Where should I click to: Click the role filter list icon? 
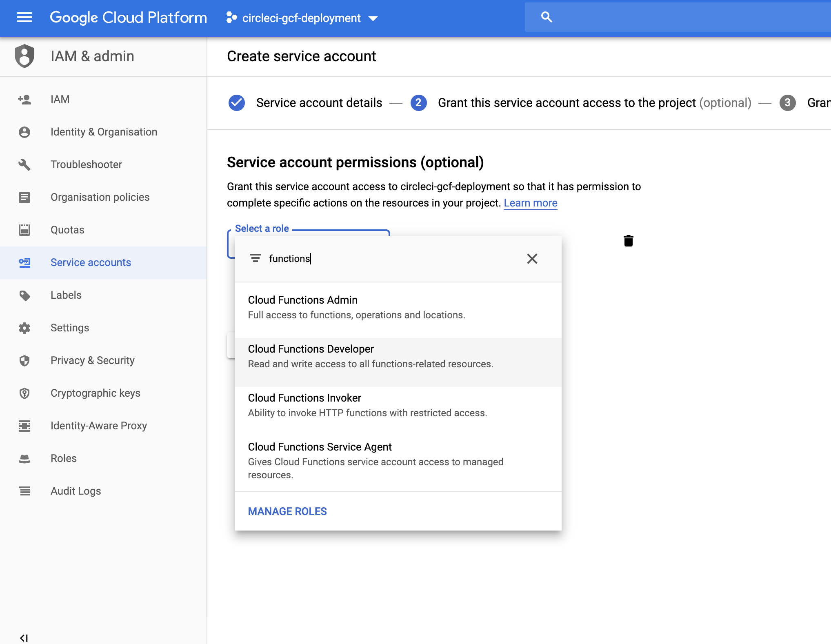click(x=256, y=258)
